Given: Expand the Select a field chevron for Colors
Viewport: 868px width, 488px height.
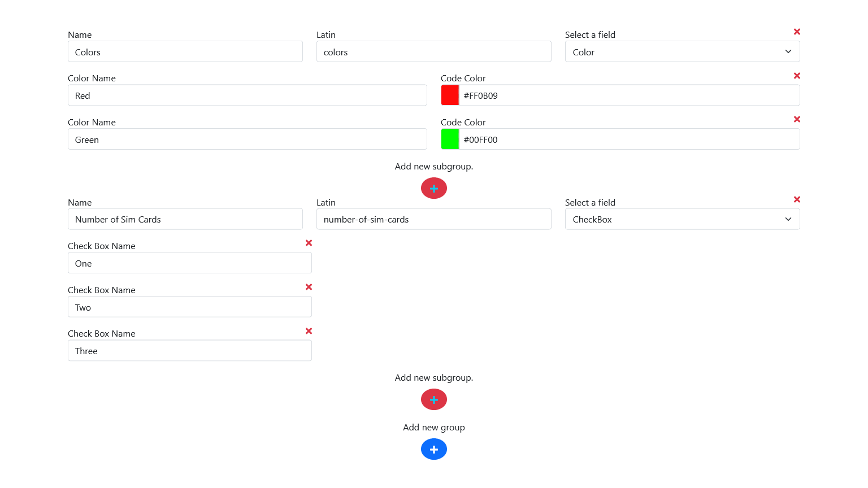Looking at the screenshot, I should [788, 51].
